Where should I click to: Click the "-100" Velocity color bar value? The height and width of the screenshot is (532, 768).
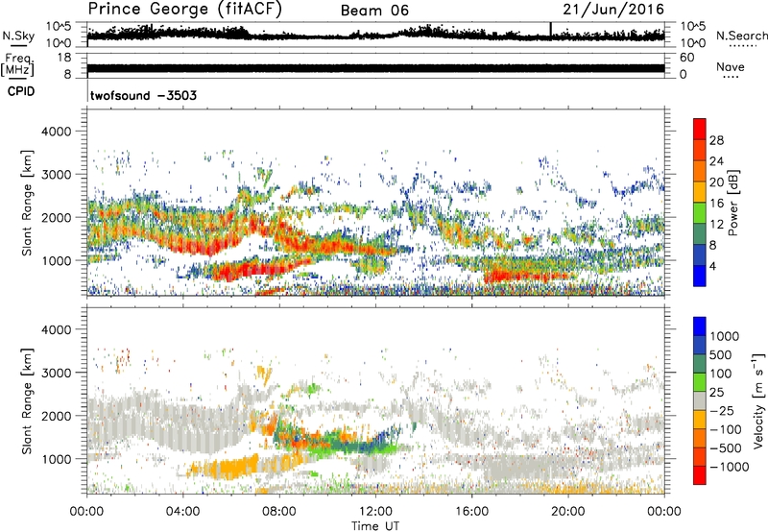(x=726, y=429)
